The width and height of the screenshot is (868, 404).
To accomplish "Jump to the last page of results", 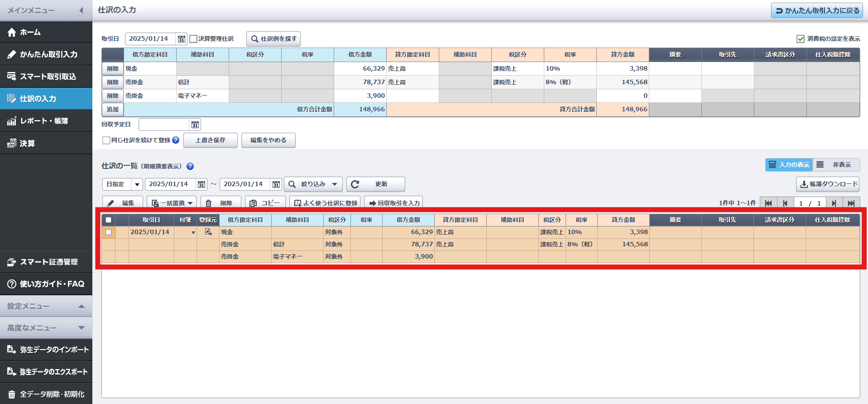I will pyautogui.click(x=851, y=203).
